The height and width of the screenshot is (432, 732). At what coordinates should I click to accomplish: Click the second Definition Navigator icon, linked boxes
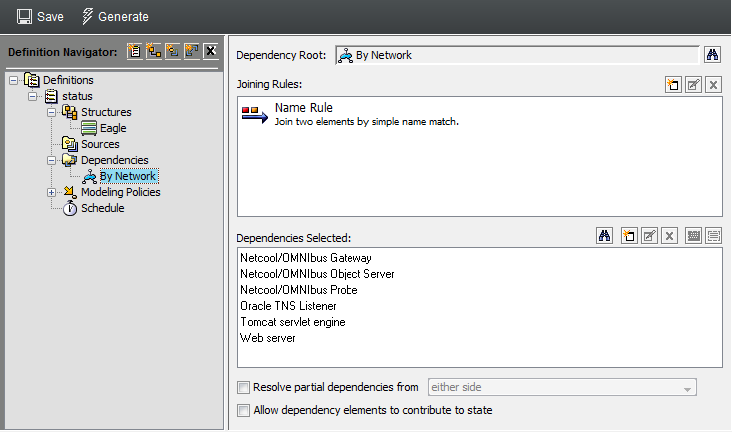point(154,51)
